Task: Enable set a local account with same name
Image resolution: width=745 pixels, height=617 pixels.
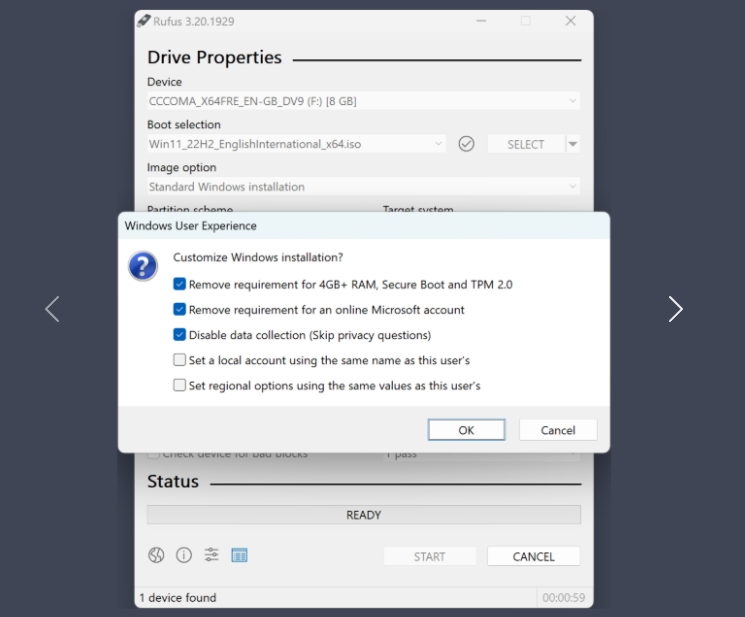Action: coord(179,360)
